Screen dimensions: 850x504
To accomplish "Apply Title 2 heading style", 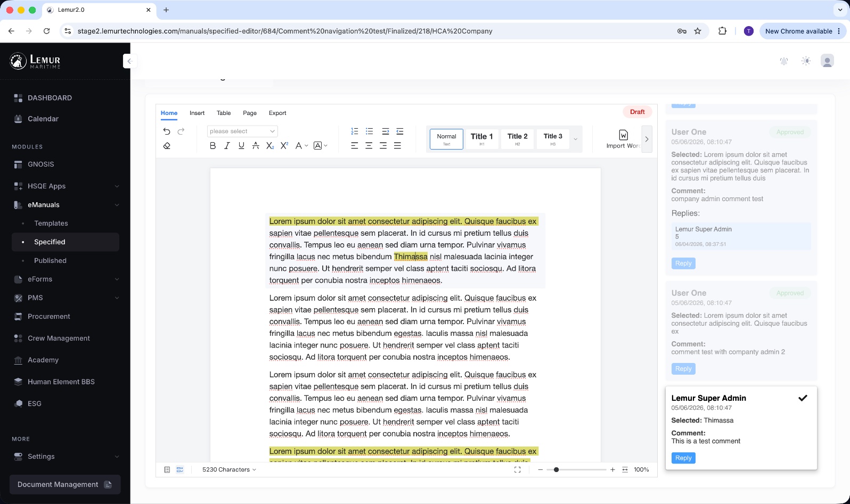I will 517,139.
